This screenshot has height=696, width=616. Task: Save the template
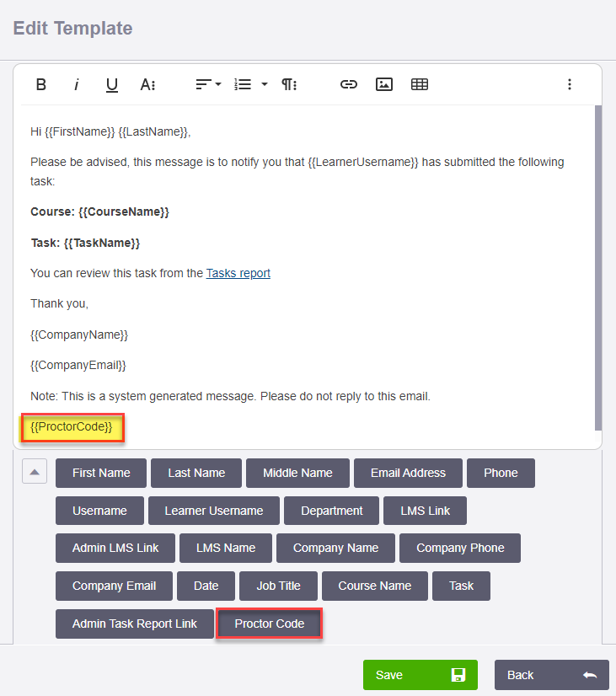(420, 675)
